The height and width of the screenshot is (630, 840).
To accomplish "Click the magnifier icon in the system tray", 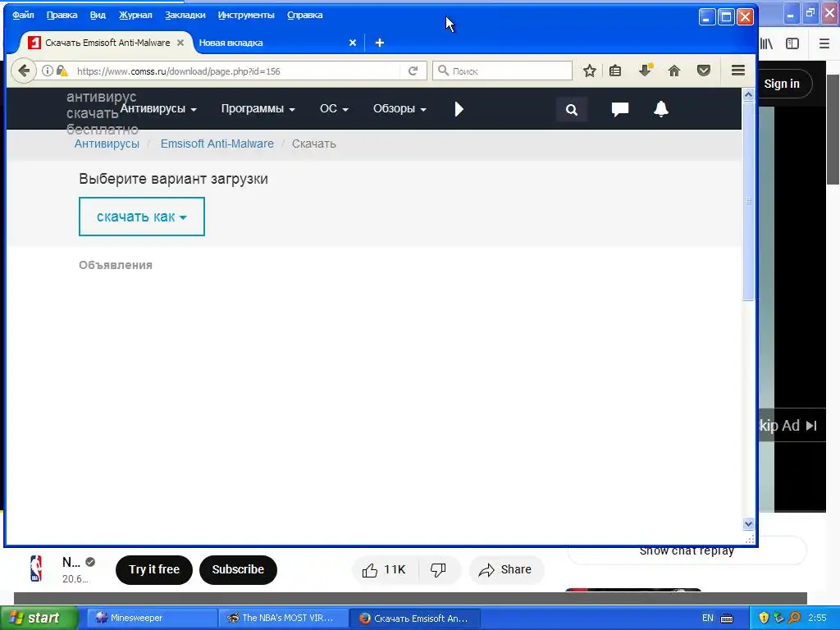I will (794, 618).
